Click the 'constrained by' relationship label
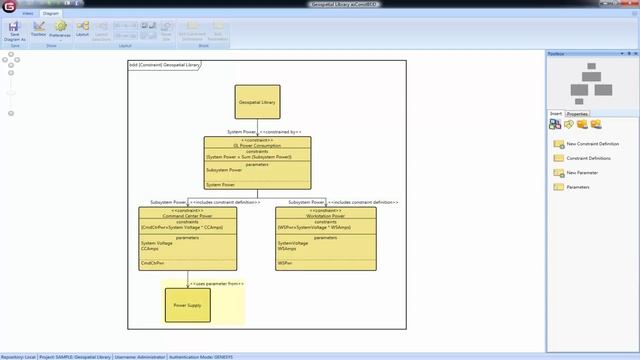 click(280, 132)
